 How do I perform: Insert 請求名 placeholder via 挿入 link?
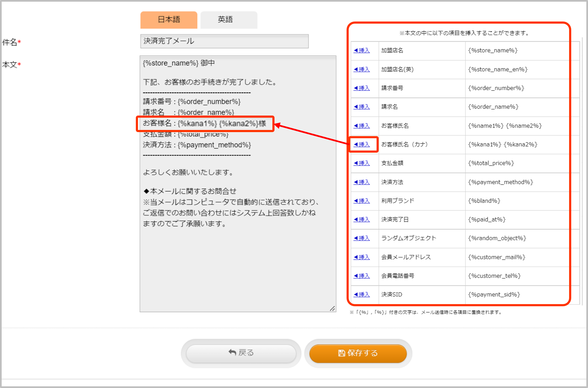click(x=362, y=107)
